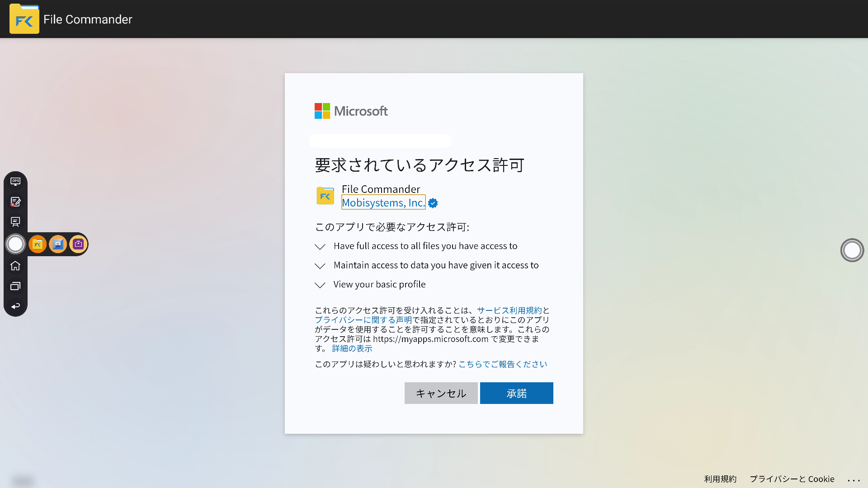
Task: Expand 'Maintain access to data' permission
Action: click(320, 266)
